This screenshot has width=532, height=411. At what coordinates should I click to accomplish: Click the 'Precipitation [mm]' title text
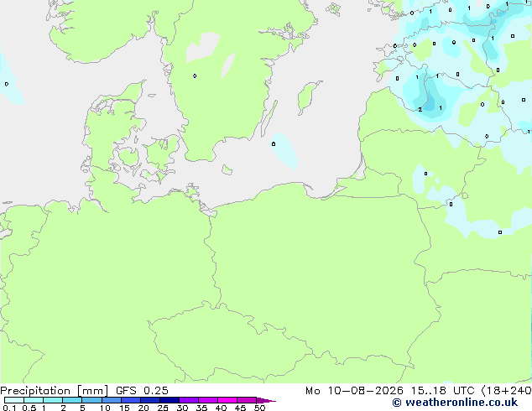click(55, 391)
